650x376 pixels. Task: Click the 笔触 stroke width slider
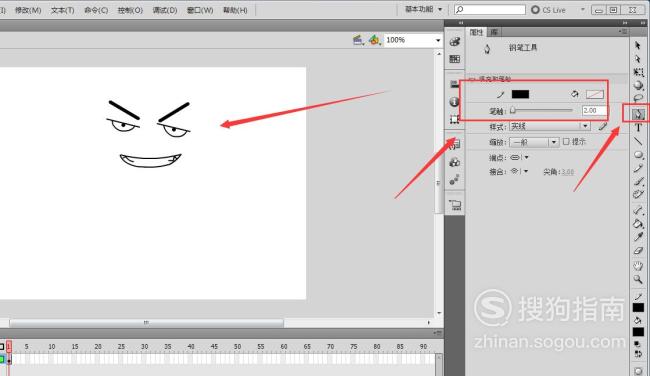[x=541, y=110]
